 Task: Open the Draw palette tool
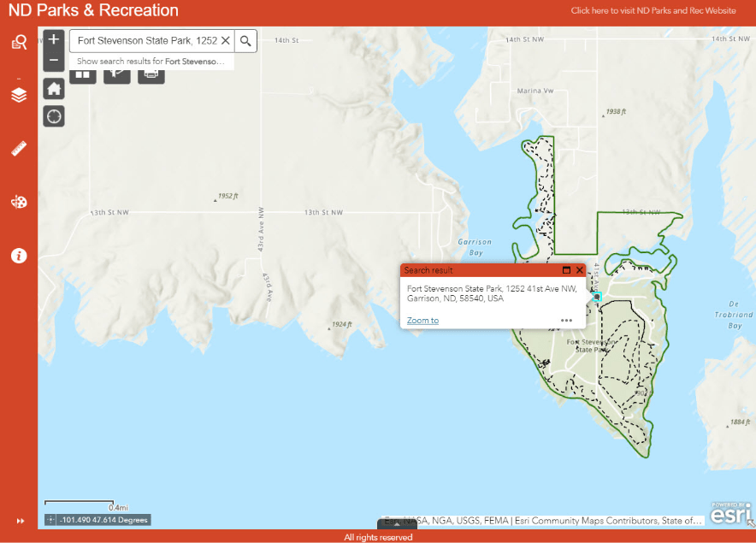(19, 202)
